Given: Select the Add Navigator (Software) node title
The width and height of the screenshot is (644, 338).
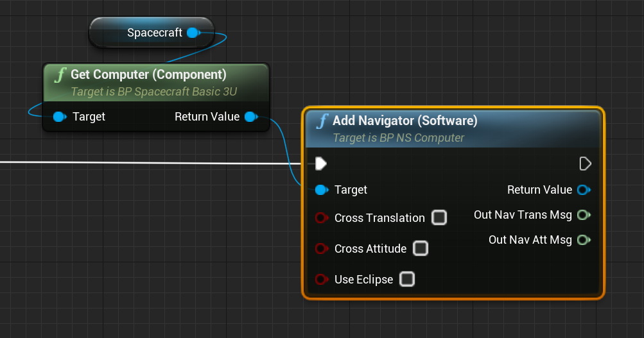Looking at the screenshot, I should click(x=405, y=121).
